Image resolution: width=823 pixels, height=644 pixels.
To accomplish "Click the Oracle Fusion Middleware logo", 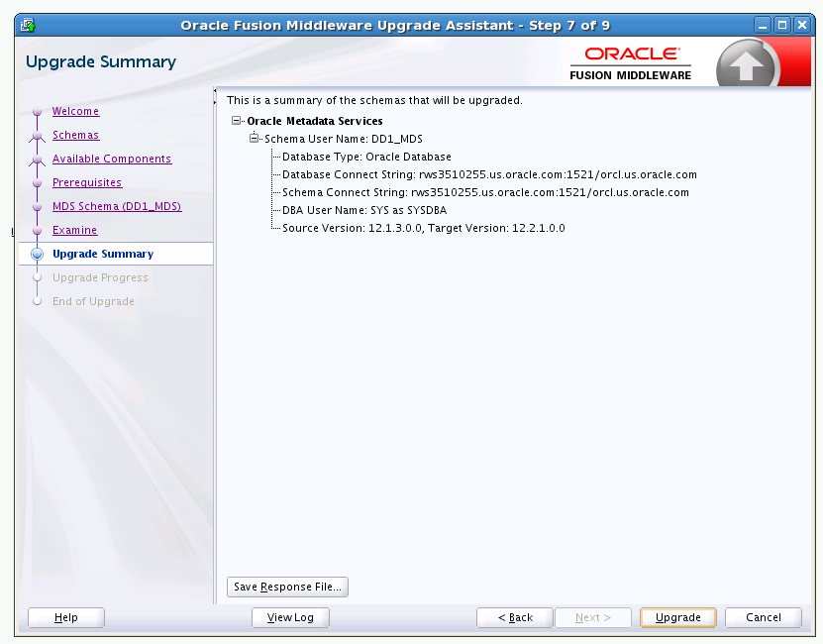I will tap(630, 63).
